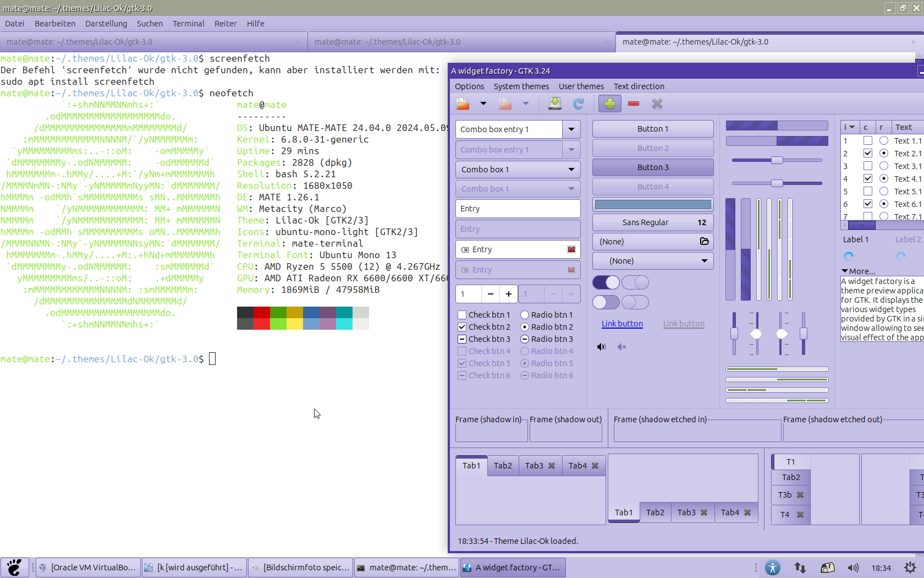The width and height of the screenshot is (924, 578).
Task: Click the accessibility icon in the system tray
Action: [773, 568]
